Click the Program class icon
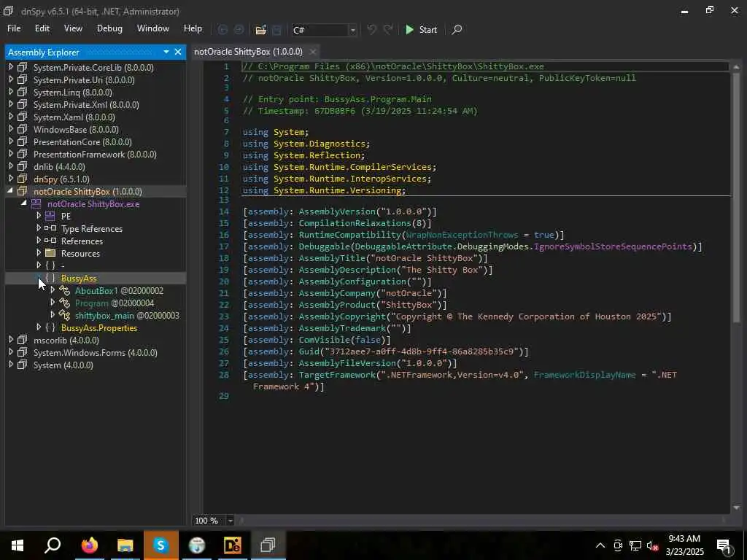The width and height of the screenshot is (747, 560). (x=64, y=303)
